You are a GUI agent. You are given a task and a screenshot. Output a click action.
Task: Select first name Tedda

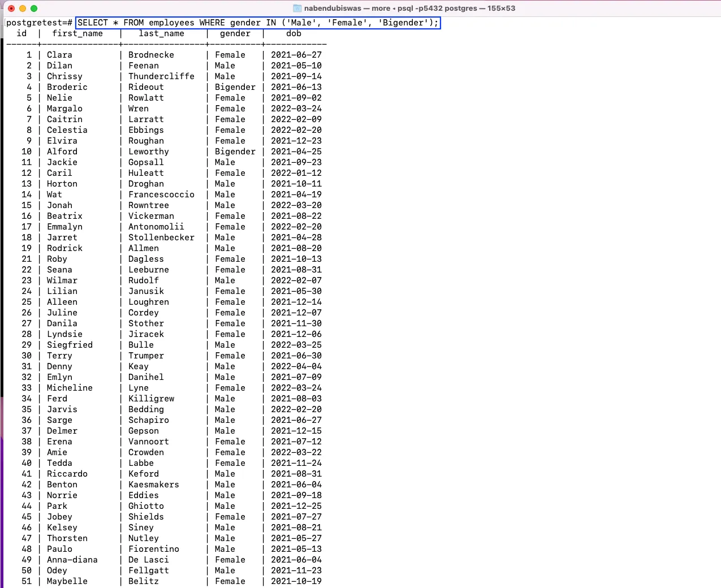59,463
